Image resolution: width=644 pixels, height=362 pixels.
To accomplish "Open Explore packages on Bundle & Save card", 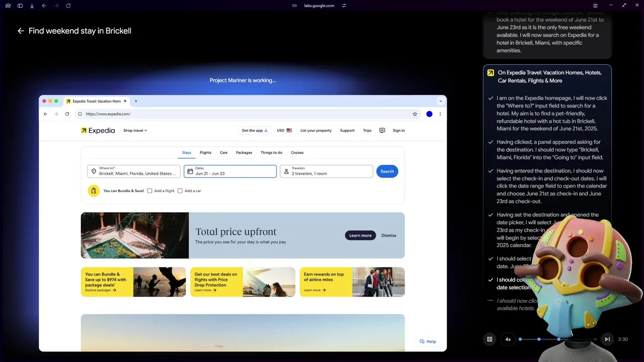I will [101, 290].
